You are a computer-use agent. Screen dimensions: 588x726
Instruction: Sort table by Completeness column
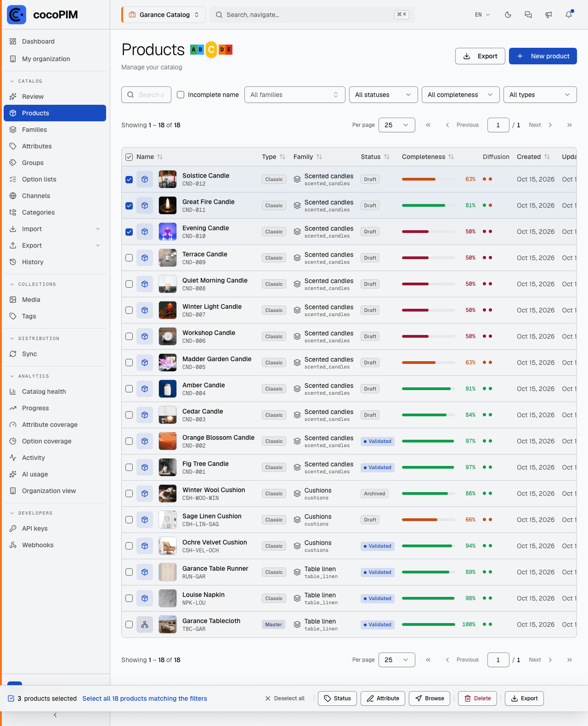point(428,157)
